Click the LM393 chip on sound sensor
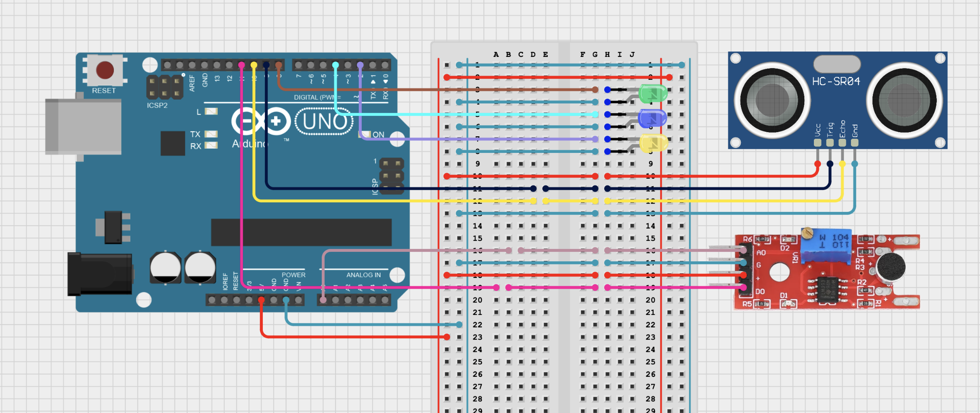 (828, 289)
